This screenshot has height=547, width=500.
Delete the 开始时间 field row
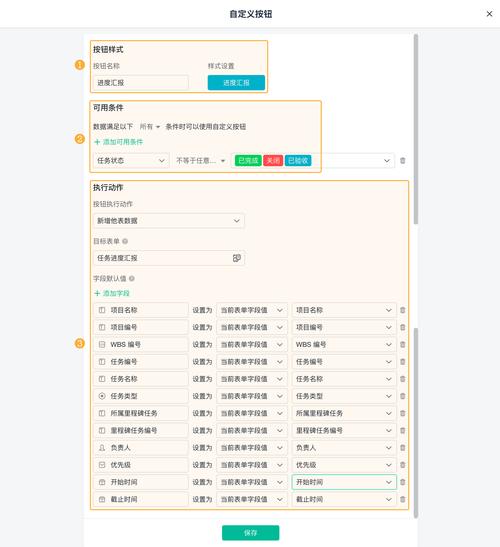[x=402, y=482]
